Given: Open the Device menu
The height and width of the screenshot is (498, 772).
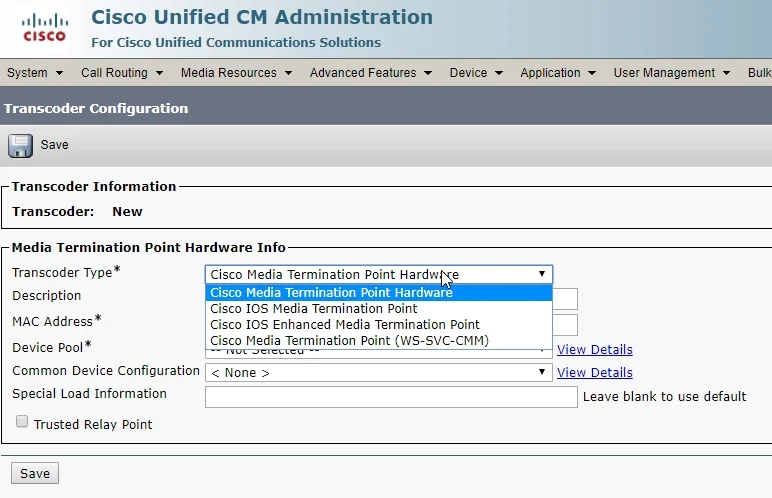Looking at the screenshot, I should pos(476,73).
